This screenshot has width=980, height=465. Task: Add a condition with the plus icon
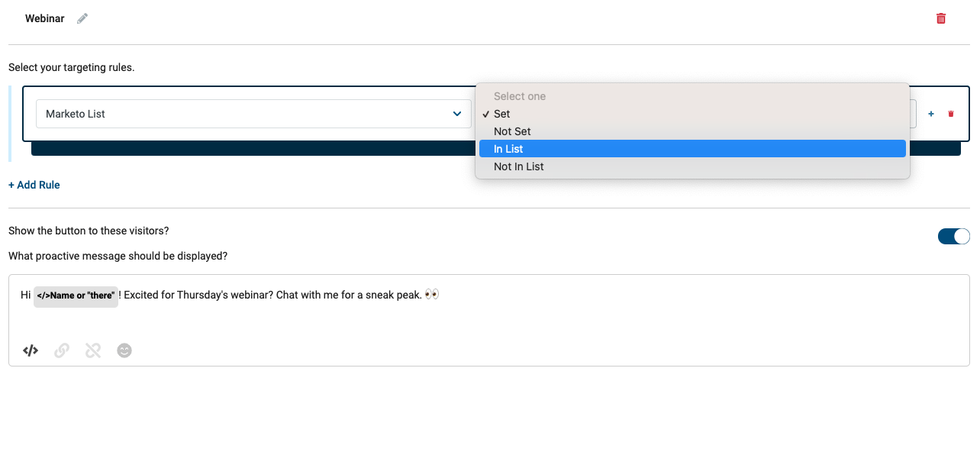(931, 114)
